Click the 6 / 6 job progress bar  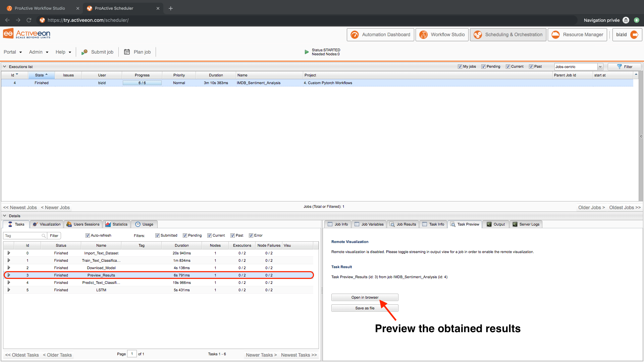pyautogui.click(x=142, y=83)
